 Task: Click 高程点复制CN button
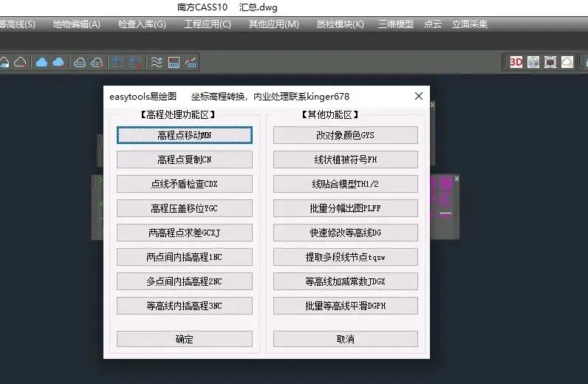point(185,160)
